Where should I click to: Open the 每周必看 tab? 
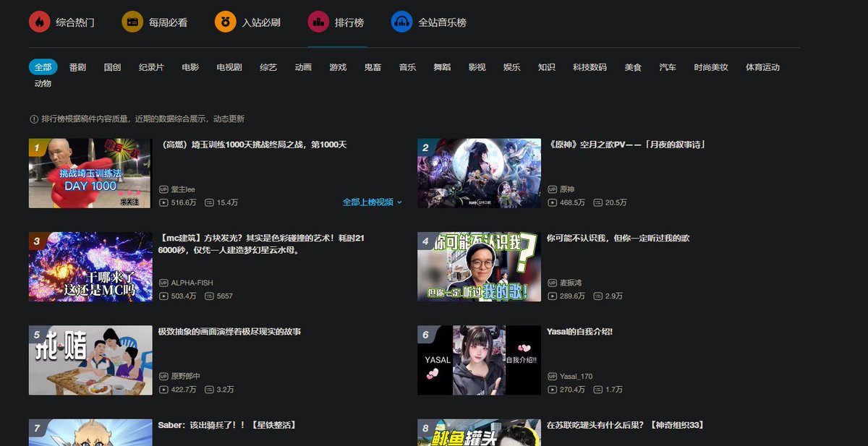tap(155, 22)
